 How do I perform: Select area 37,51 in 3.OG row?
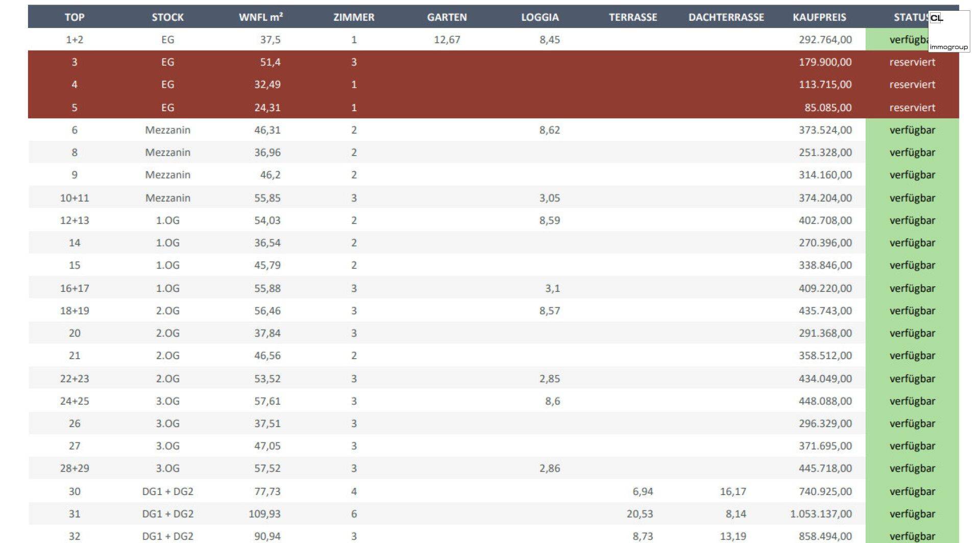pyautogui.click(x=267, y=424)
